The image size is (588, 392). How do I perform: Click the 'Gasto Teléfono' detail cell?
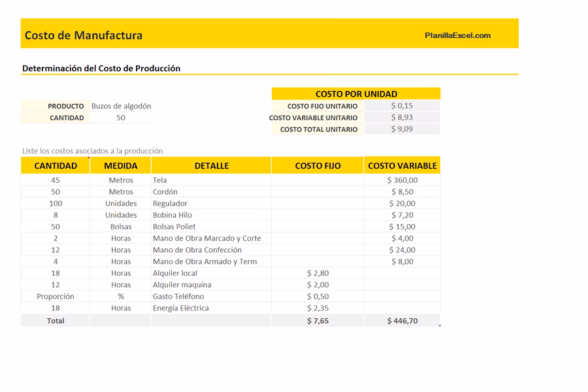pos(212,297)
